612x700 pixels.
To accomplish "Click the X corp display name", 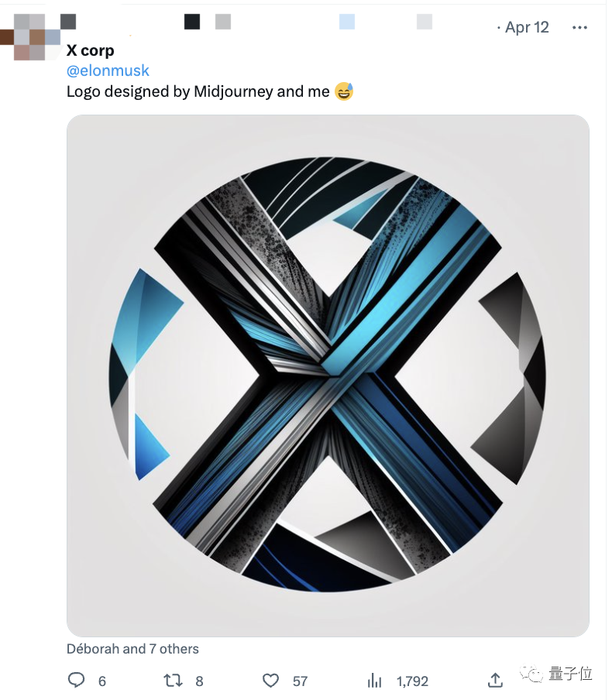I will (91, 51).
